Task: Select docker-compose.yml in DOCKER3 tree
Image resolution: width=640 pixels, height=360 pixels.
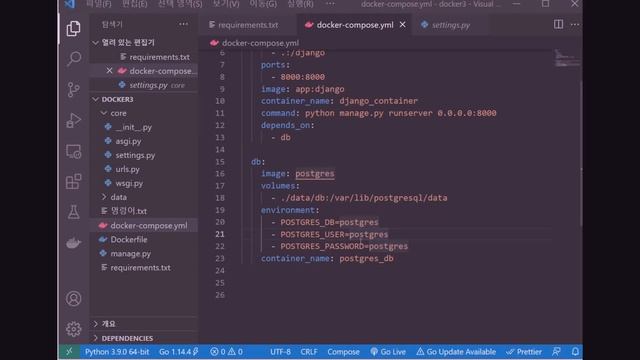Action: click(x=144, y=225)
